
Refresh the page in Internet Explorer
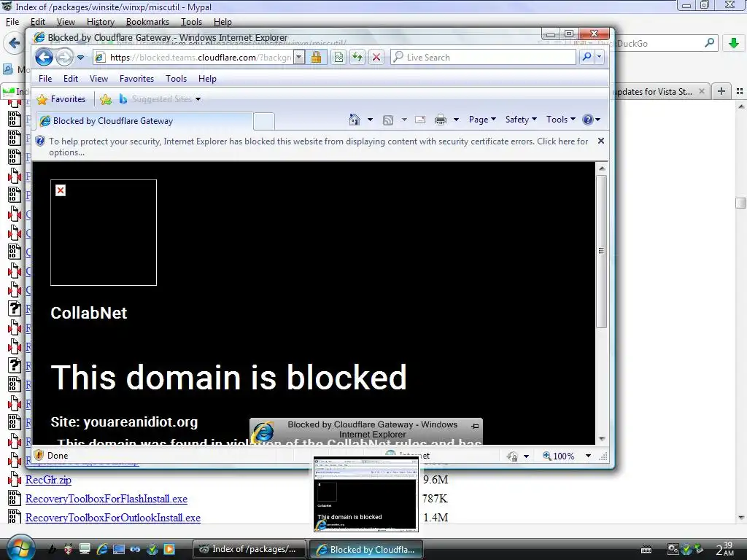(x=357, y=57)
